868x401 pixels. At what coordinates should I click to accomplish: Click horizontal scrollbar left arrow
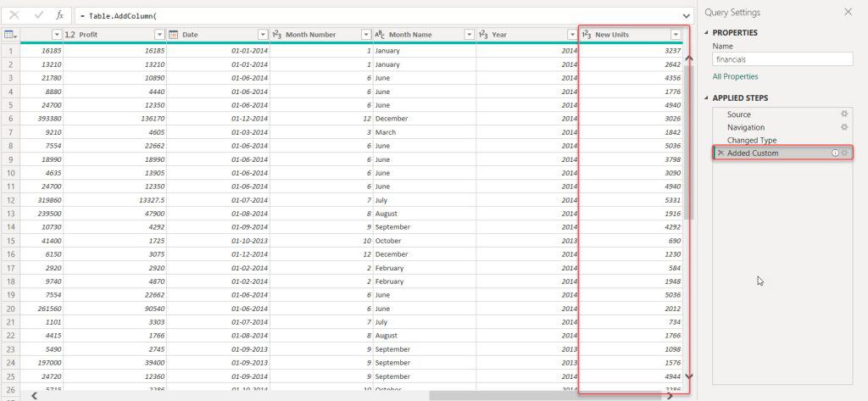[34, 395]
